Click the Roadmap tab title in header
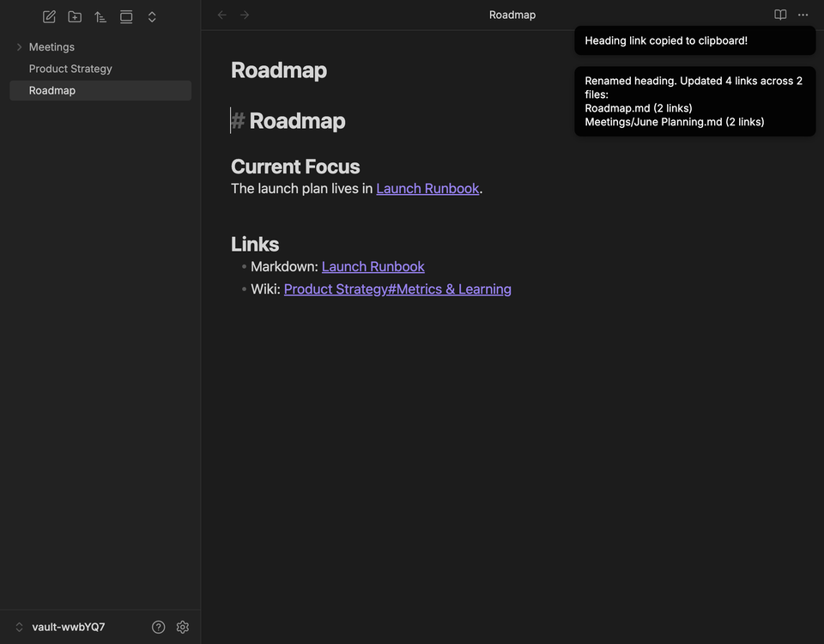 coord(512,15)
